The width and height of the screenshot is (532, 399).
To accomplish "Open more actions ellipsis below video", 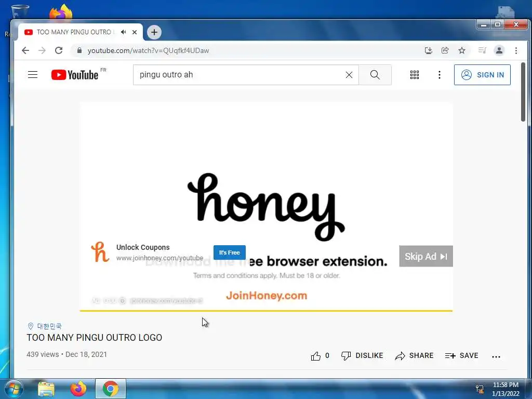I will (496, 356).
